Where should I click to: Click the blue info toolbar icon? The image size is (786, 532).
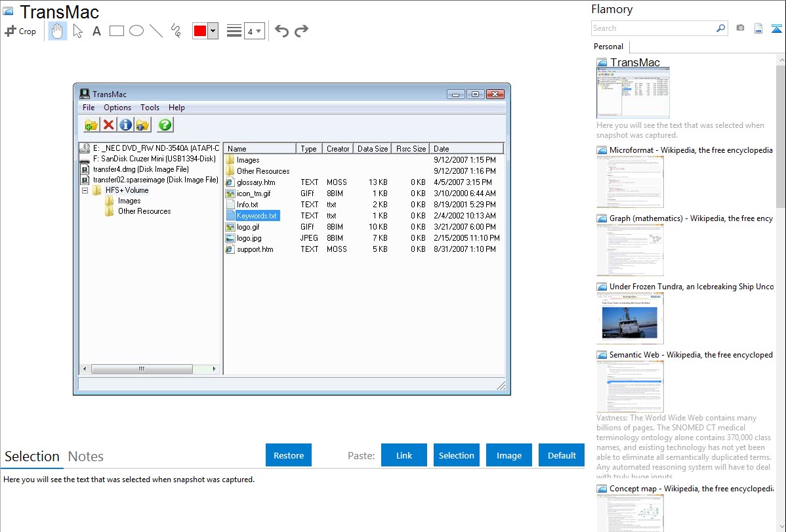tap(126, 125)
